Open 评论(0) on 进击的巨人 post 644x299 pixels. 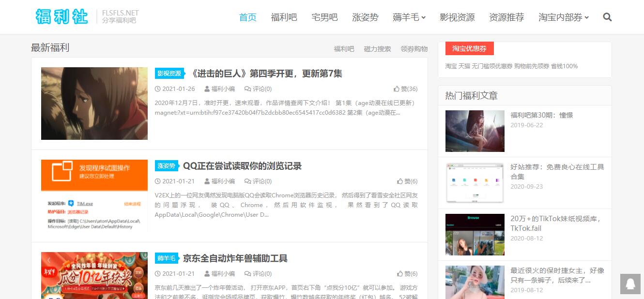pos(258,89)
